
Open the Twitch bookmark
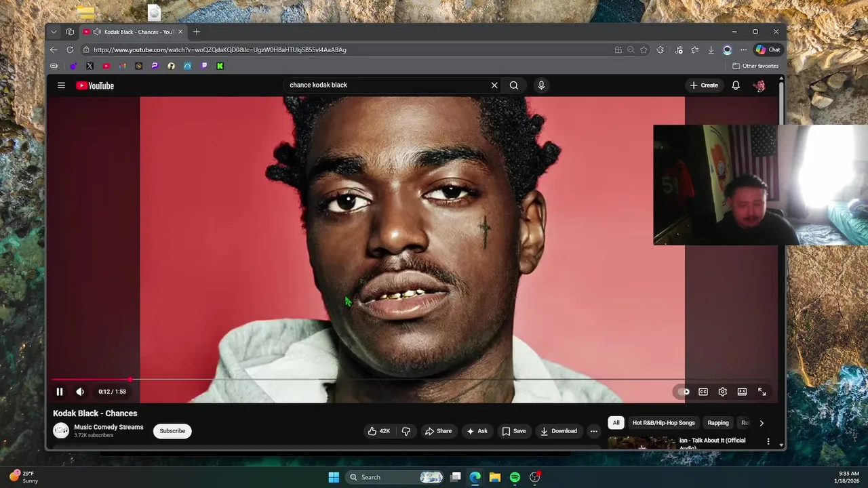pos(204,66)
